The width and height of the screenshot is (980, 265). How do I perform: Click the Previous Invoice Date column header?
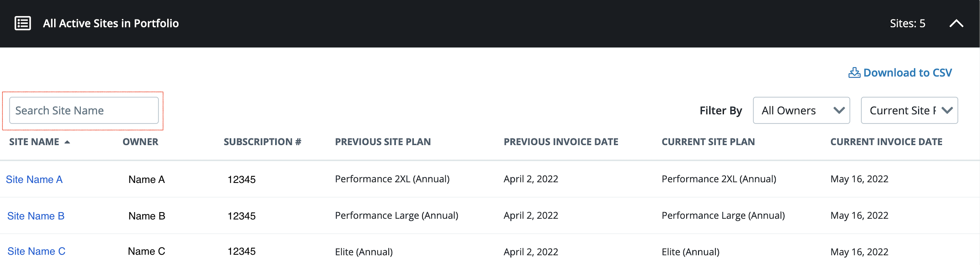pos(560,142)
